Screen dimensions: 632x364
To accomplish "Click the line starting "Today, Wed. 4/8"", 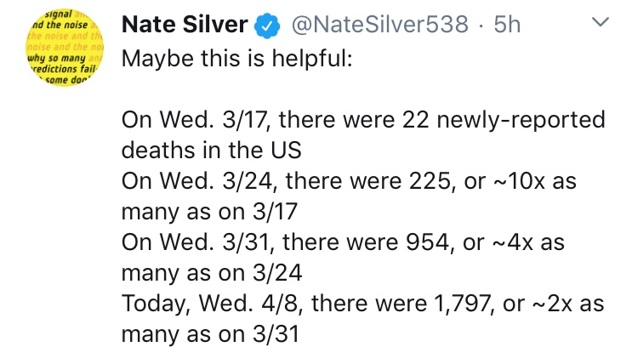I will click(363, 304).
